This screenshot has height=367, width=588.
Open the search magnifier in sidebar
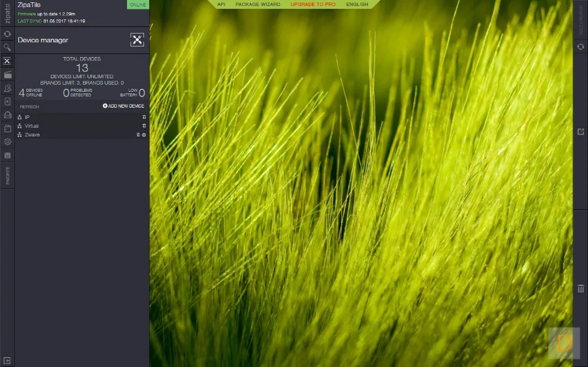click(7, 47)
